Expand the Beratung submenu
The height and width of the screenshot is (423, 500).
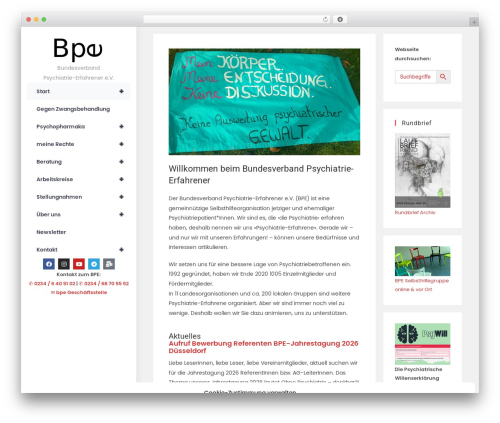[121, 162]
